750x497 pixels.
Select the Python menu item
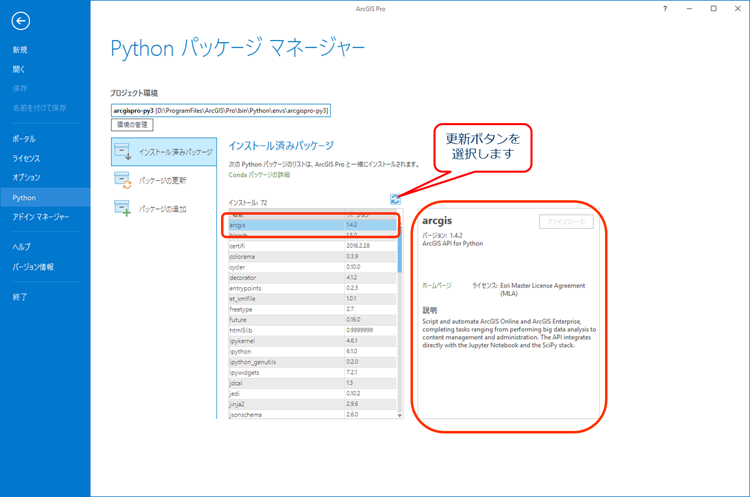(x=45, y=198)
